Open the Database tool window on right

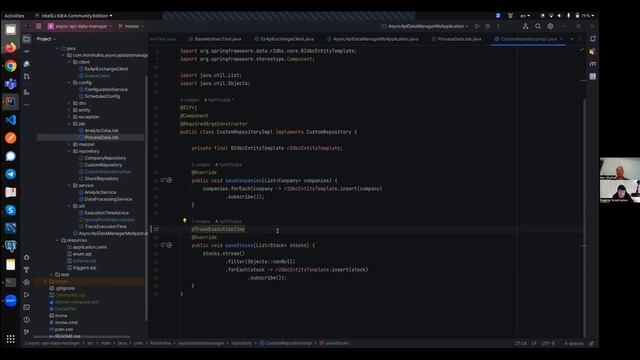point(593,76)
